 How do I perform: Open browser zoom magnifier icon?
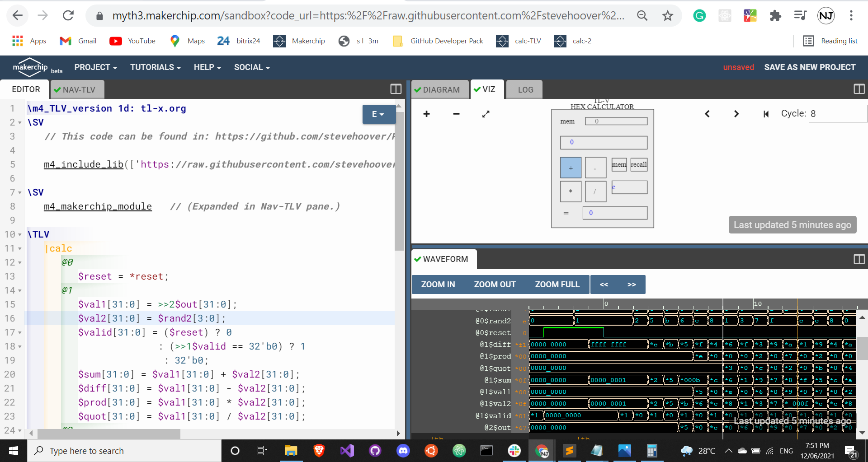coord(642,16)
